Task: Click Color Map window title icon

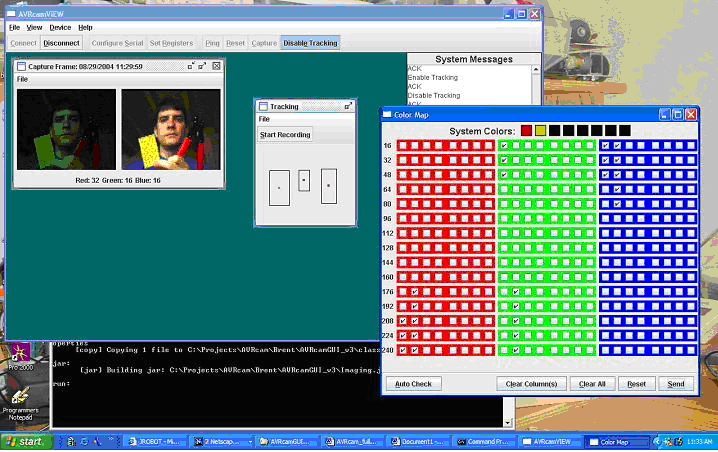Action: [387, 114]
